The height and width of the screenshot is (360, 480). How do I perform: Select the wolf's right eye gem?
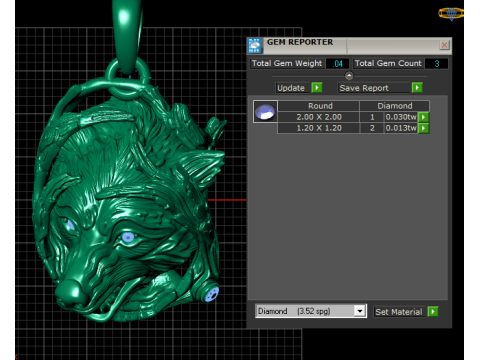point(128,237)
